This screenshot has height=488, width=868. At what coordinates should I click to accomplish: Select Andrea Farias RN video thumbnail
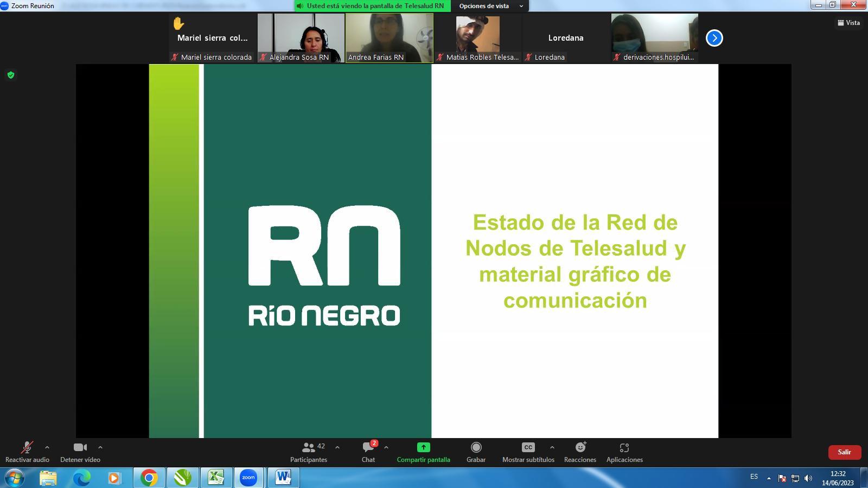[390, 38]
